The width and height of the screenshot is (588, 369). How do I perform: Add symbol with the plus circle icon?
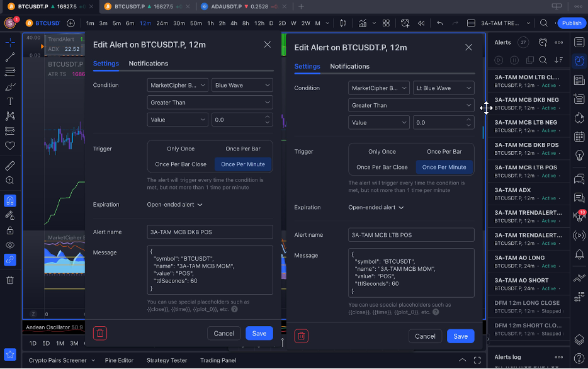(x=71, y=23)
